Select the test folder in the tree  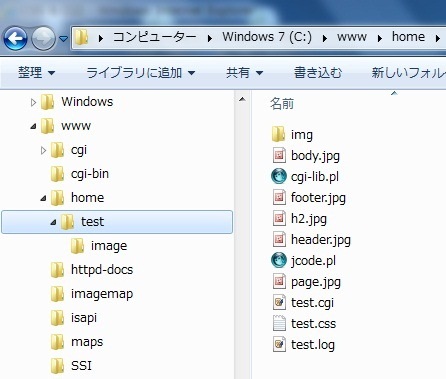(117, 222)
